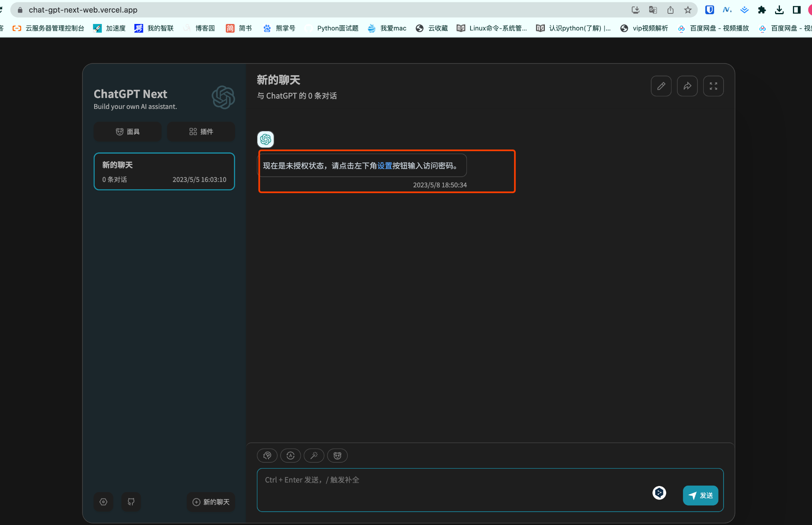812x525 pixels.
Task: Open the Linux命令-系统管 bookmark
Action: click(492, 28)
